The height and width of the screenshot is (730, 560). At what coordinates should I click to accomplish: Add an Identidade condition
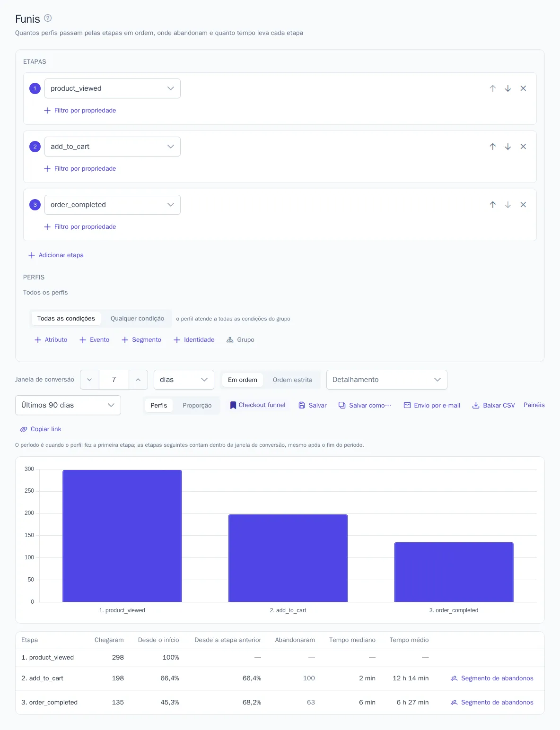[194, 340]
